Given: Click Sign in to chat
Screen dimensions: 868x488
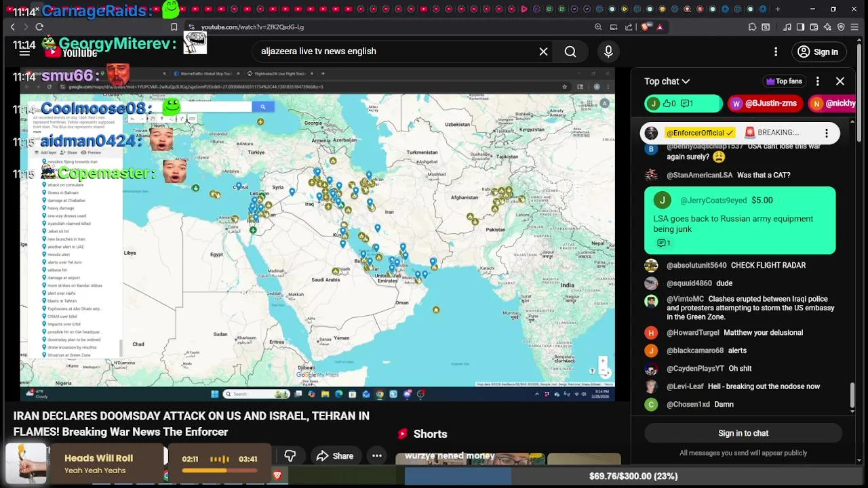Looking at the screenshot, I should 743,433.
